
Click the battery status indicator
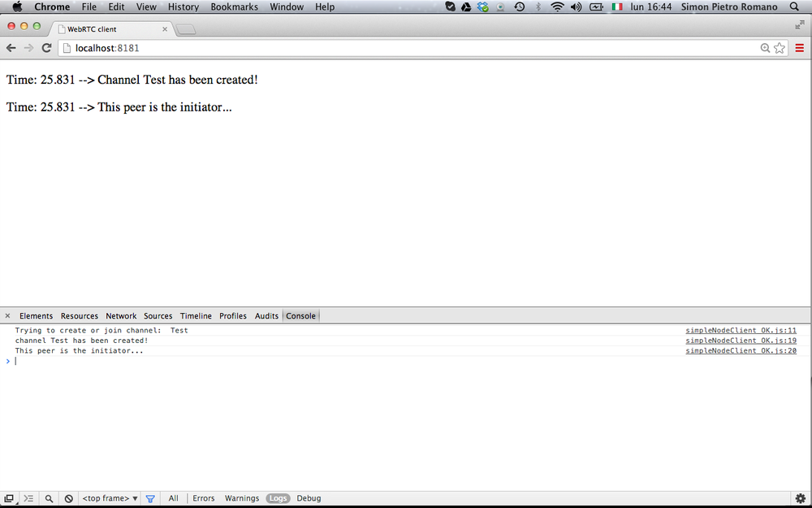pos(595,7)
